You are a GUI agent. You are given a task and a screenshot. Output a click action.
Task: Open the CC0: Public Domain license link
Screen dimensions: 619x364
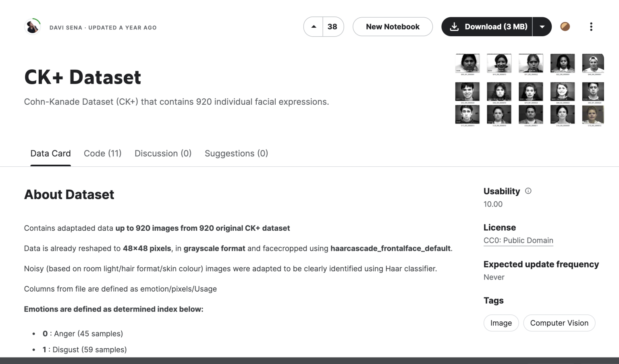click(518, 240)
